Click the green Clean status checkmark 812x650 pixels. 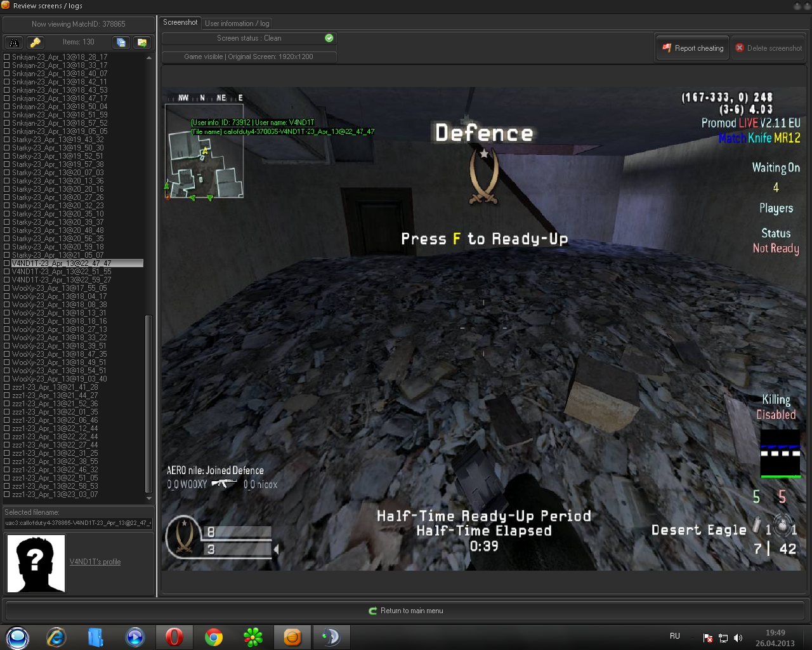[329, 38]
